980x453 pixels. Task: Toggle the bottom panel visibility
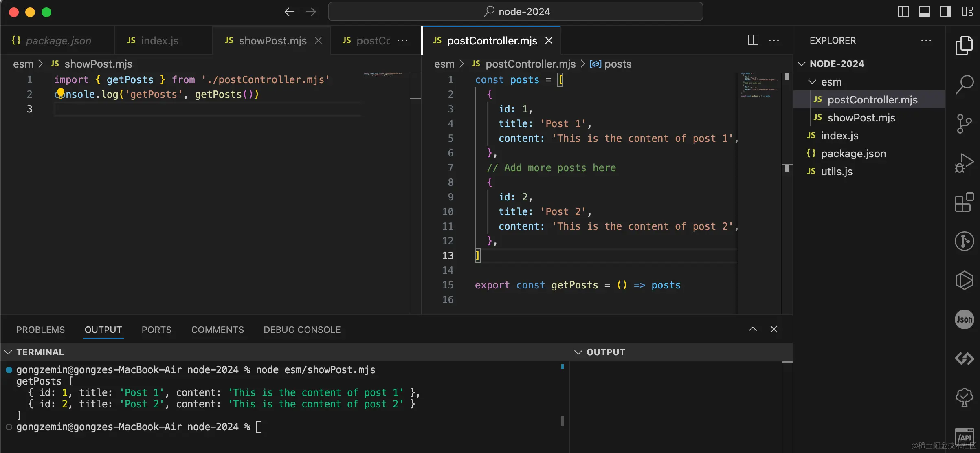(x=924, y=12)
